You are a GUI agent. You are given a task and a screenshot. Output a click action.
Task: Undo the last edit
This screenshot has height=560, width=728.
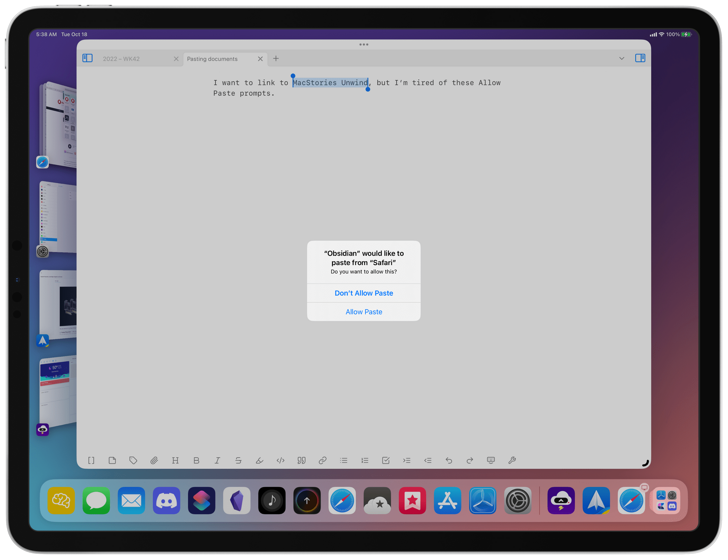click(x=449, y=461)
